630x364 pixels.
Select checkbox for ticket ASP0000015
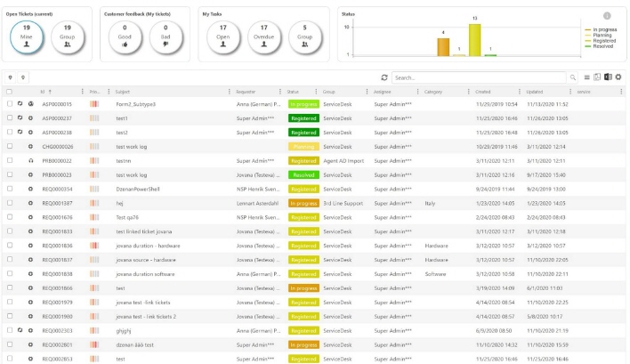point(10,103)
